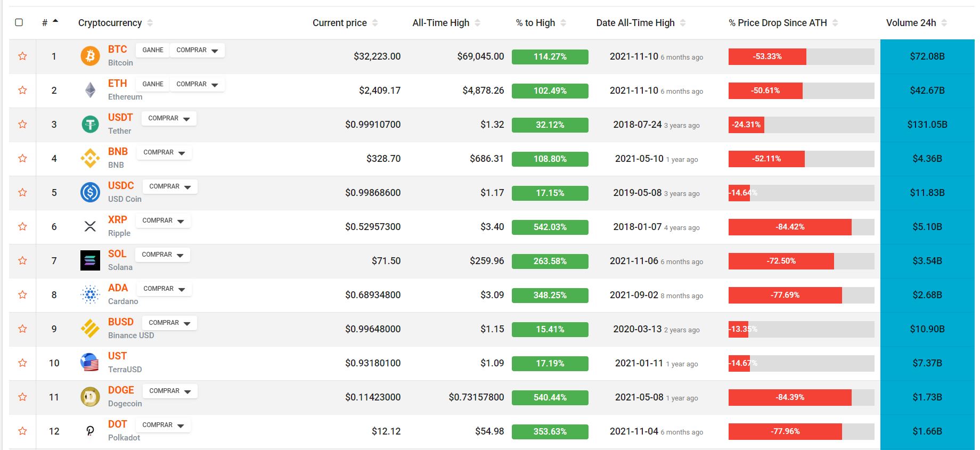Open the COMPRAR dropdown for ETH
This screenshot has width=980, height=450.
pyautogui.click(x=197, y=84)
